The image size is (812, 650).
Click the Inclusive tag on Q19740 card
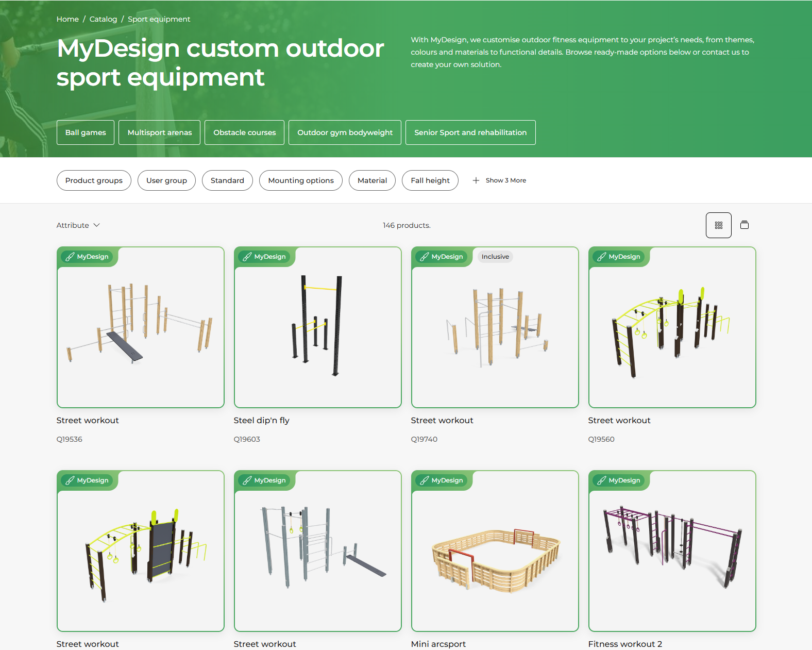pos(495,257)
